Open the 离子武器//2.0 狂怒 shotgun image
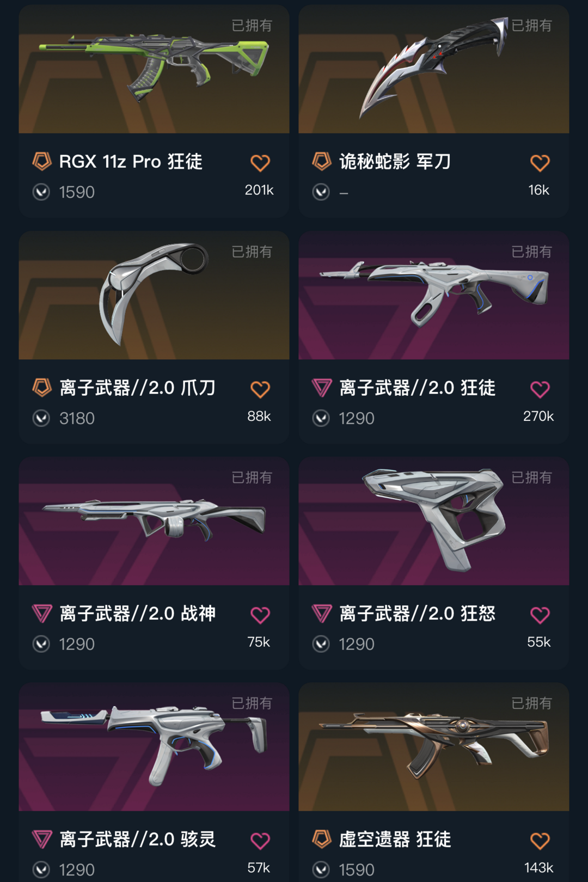588x882 pixels. point(434,521)
